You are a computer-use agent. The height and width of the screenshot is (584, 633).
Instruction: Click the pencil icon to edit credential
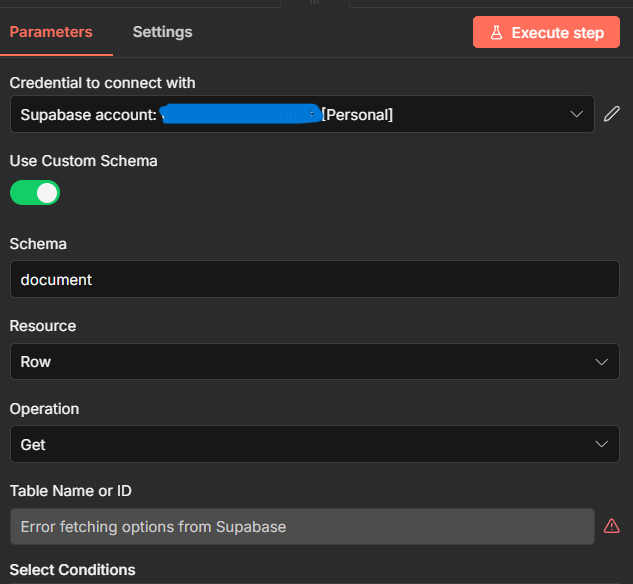click(x=612, y=114)
